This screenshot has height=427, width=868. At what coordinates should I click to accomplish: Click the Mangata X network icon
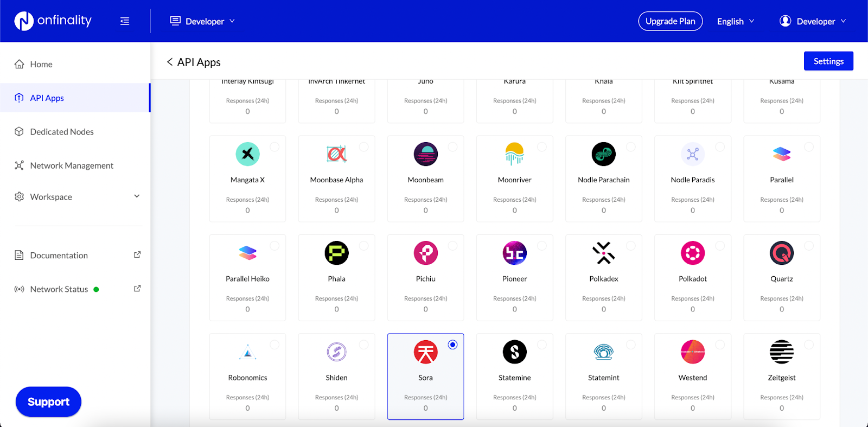247,154
